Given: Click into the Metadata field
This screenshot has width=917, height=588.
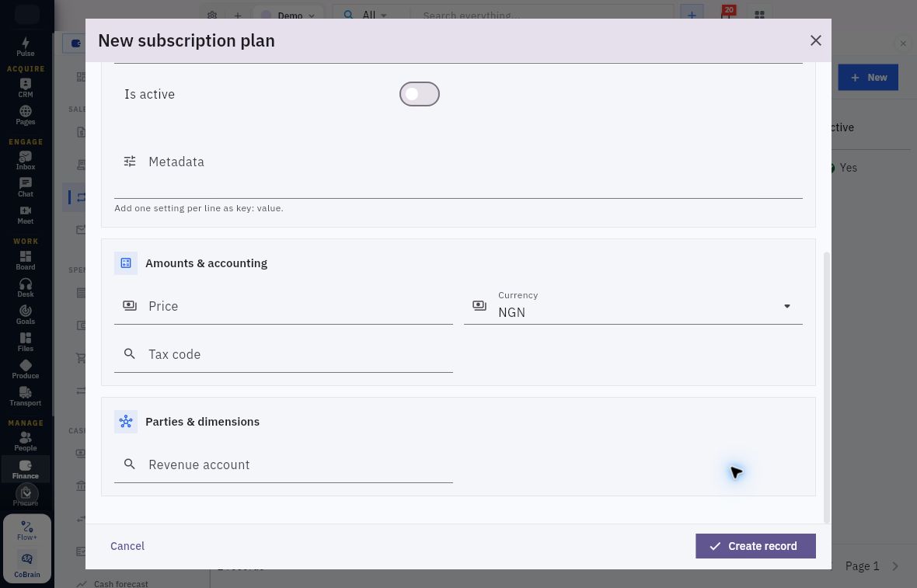Looking at the screenshot, I should [x=458, y=162].
